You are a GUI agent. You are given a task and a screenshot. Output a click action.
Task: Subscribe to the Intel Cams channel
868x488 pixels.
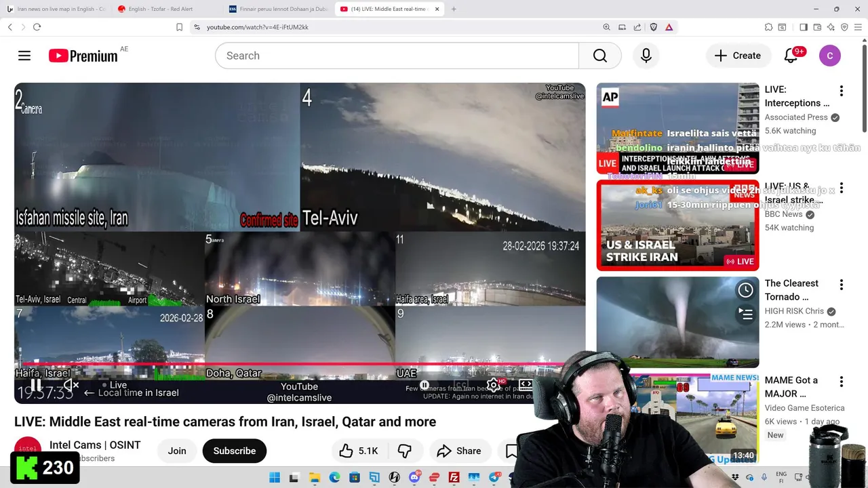[235, 451]
